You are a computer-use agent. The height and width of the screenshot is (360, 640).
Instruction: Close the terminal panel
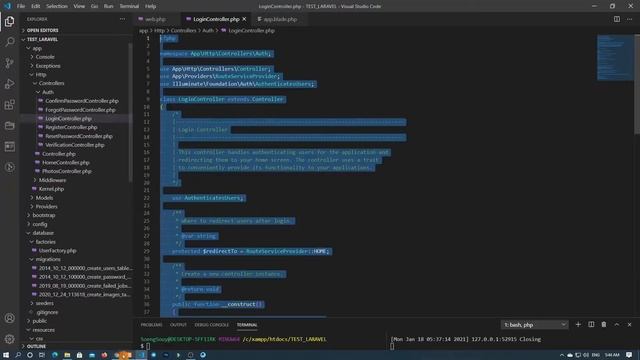pyautogui.click(x=629, y=324)
